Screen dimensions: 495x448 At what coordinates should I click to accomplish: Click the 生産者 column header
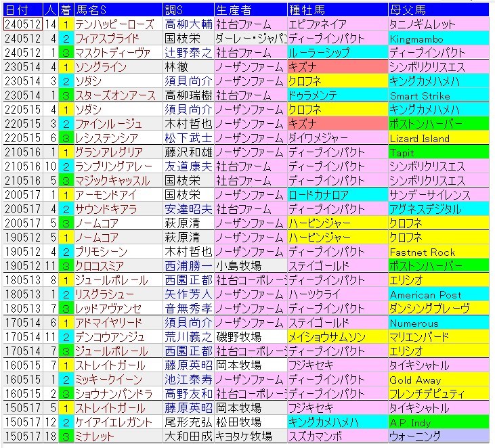point(251,10)
